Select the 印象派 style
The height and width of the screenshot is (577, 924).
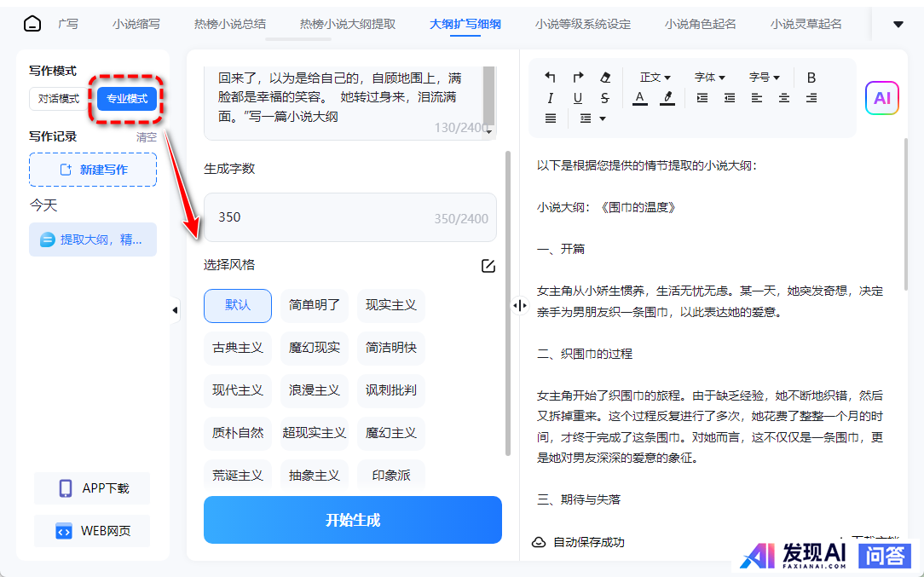coord(390,475)
